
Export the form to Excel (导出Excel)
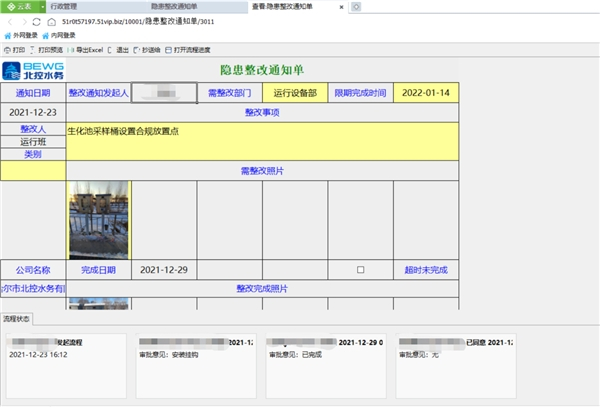coord(87,49)
